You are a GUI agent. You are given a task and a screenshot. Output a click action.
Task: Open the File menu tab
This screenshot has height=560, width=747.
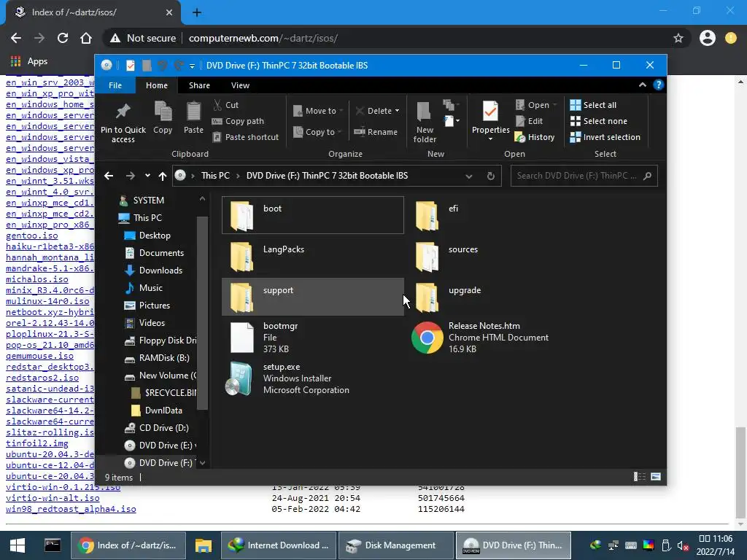click(x=115, y=85)
